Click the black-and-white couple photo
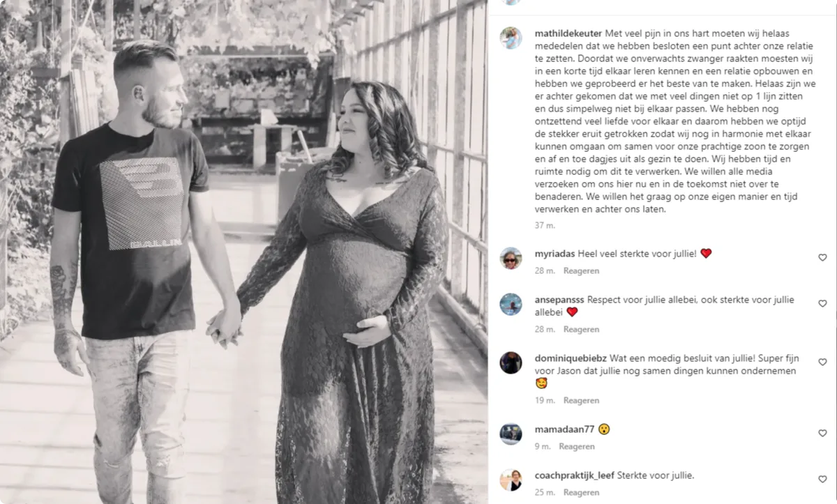Image resolution: width=837 pixels, height=504 pixels. pyautogui.click(x=243, y=252)
